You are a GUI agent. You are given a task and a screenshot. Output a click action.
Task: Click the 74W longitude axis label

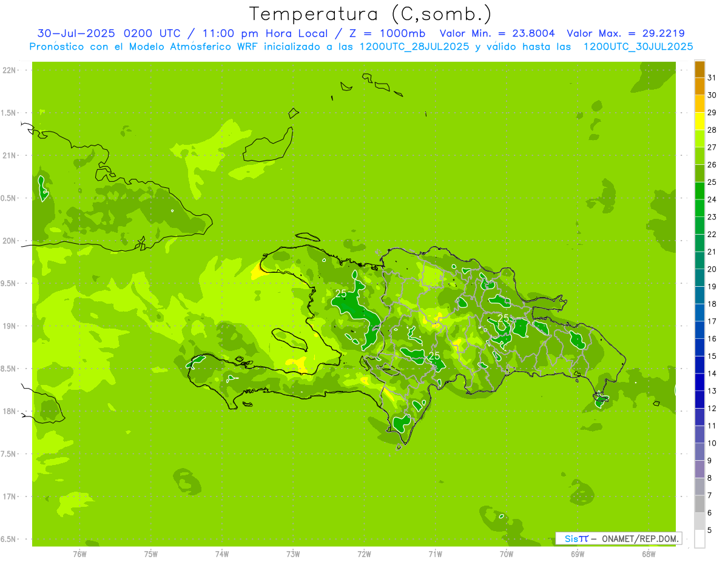[x=222, y=554]
